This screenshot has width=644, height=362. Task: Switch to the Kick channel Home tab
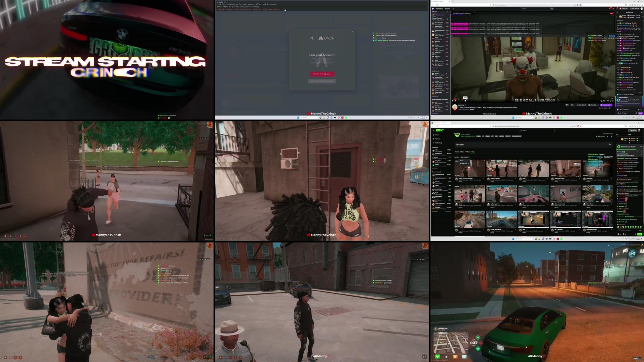pos(457,152)
